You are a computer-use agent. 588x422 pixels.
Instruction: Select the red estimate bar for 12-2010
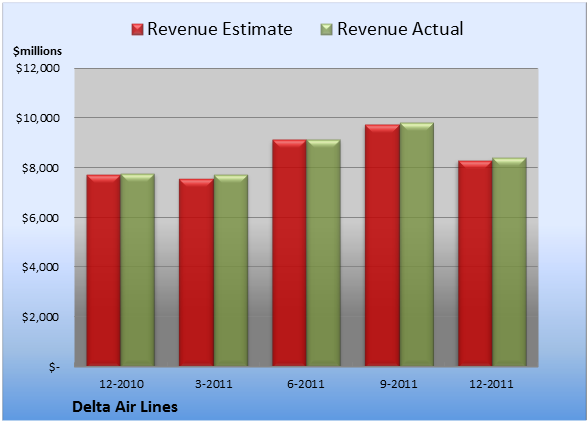pyautogui.click(x=104, y=270)
